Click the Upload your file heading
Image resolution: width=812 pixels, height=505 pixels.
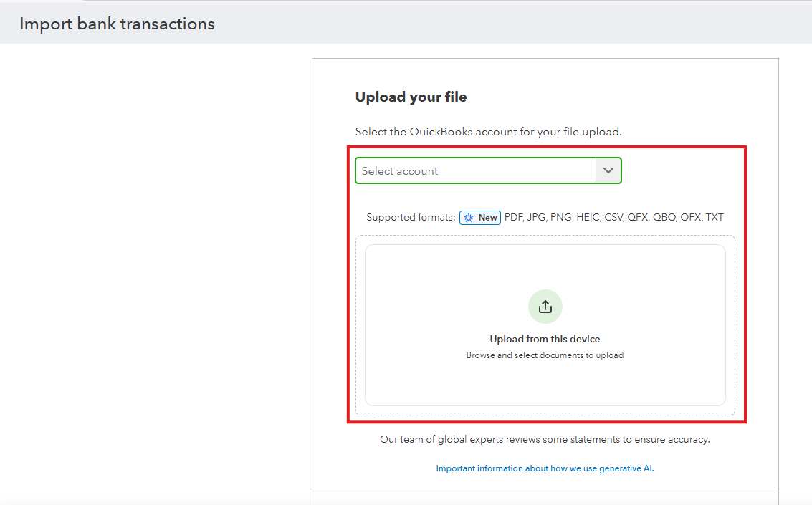click(x=411, y=97)
